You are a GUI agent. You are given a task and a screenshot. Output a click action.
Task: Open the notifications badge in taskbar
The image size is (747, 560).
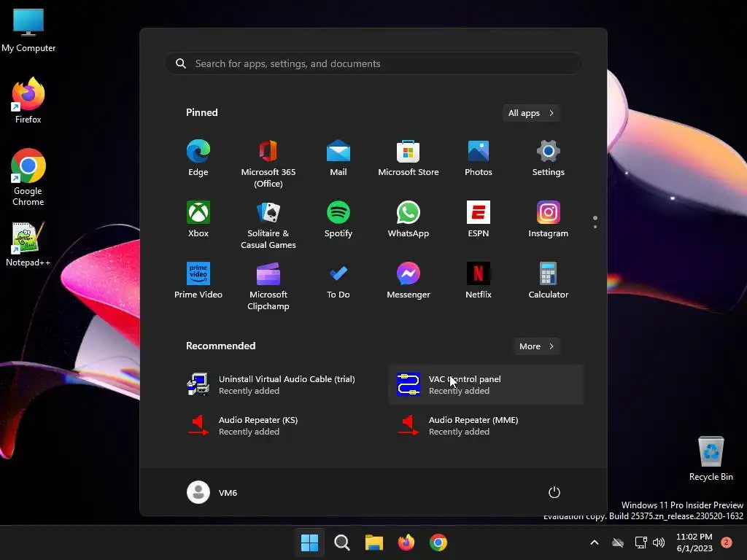pyautogui.click(x=727, y=542)
